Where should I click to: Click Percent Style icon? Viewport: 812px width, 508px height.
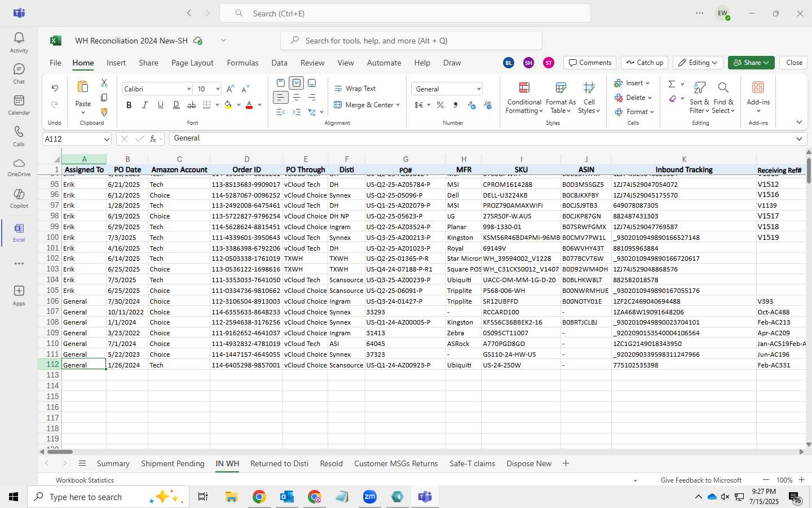click(x=440, y=105)
